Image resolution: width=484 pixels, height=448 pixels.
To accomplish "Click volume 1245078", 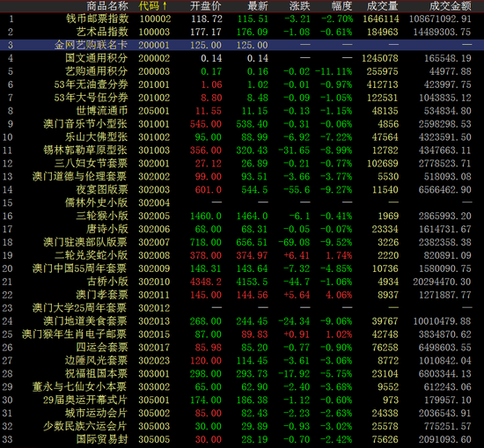I will pyautogui.click(x=380, y=58).
